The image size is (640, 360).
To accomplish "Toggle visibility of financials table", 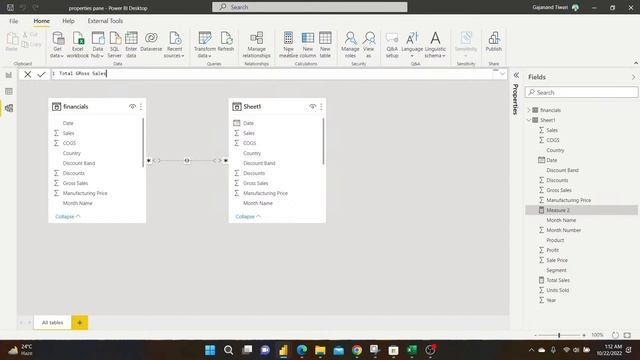I will pos(132,107).
